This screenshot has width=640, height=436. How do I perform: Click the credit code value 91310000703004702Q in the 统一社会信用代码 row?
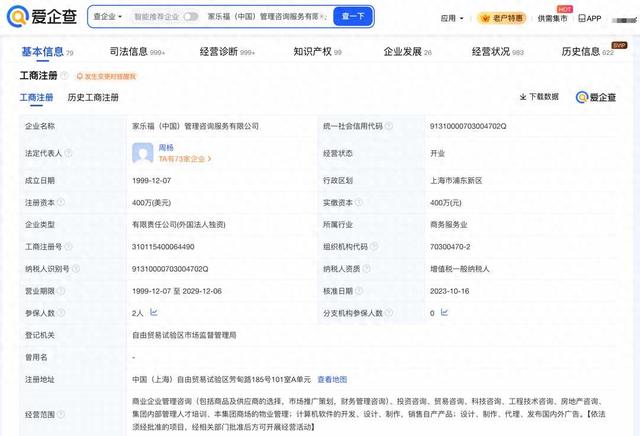[468, 126]
